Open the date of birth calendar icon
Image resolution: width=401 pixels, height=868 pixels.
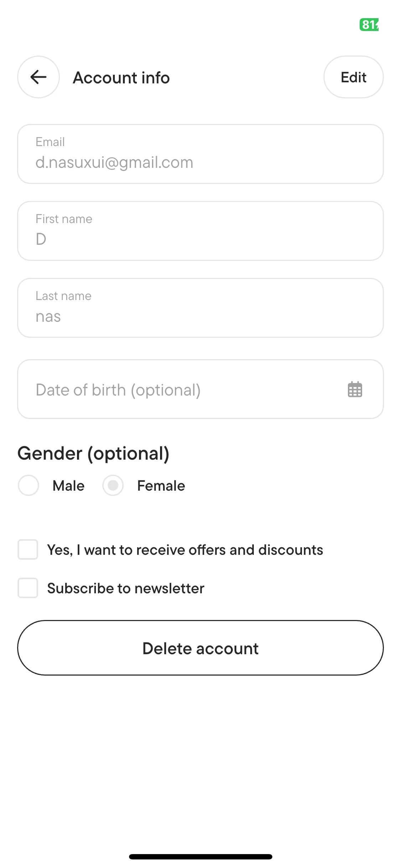[355, 389]
